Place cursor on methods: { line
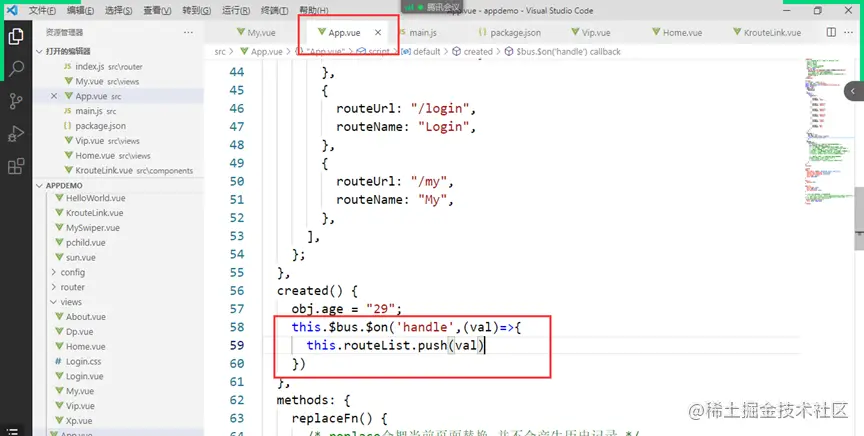 (x=313, y=400)
